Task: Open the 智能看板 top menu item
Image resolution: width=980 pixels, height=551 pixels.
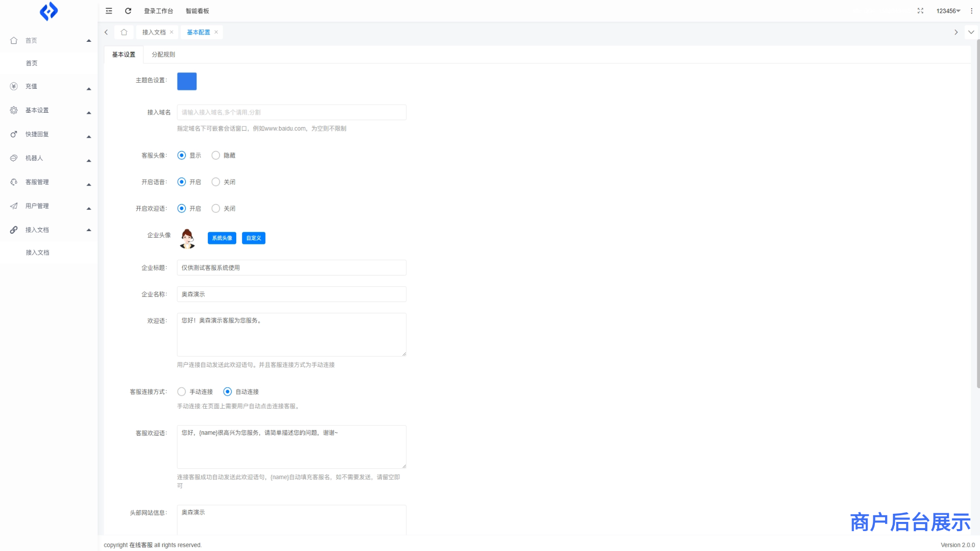Action: click(197, 11)
